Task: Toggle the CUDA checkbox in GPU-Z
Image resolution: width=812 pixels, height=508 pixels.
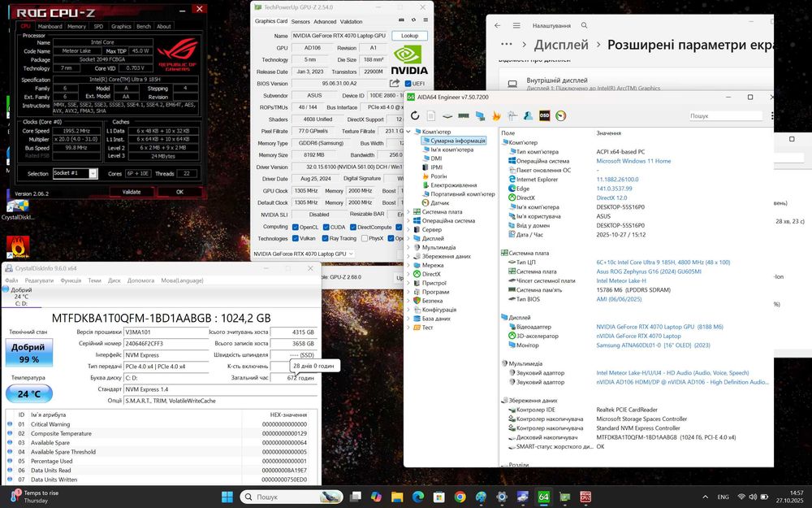Action: pyautogui.click(x=326, y=227)
